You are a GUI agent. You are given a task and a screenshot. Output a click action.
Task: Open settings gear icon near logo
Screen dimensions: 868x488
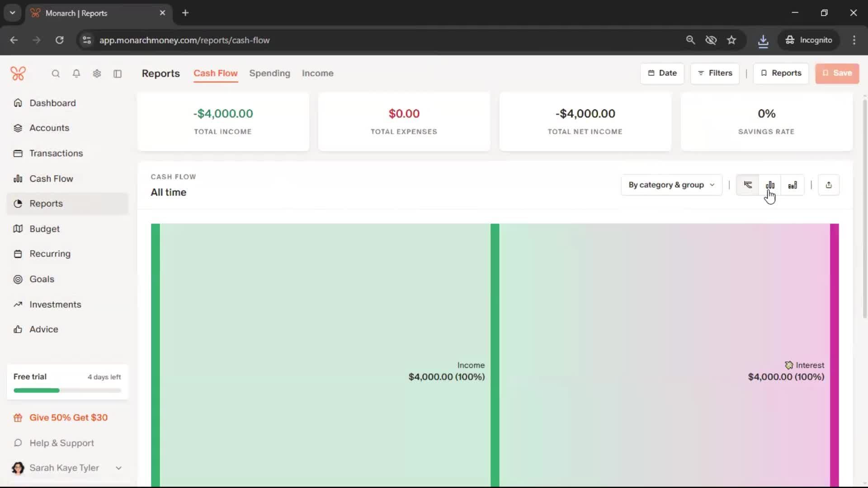97,74
